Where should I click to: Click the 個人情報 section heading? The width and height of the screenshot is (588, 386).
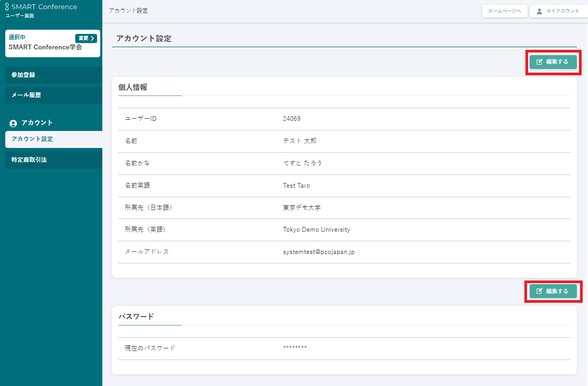pos(133,87)
